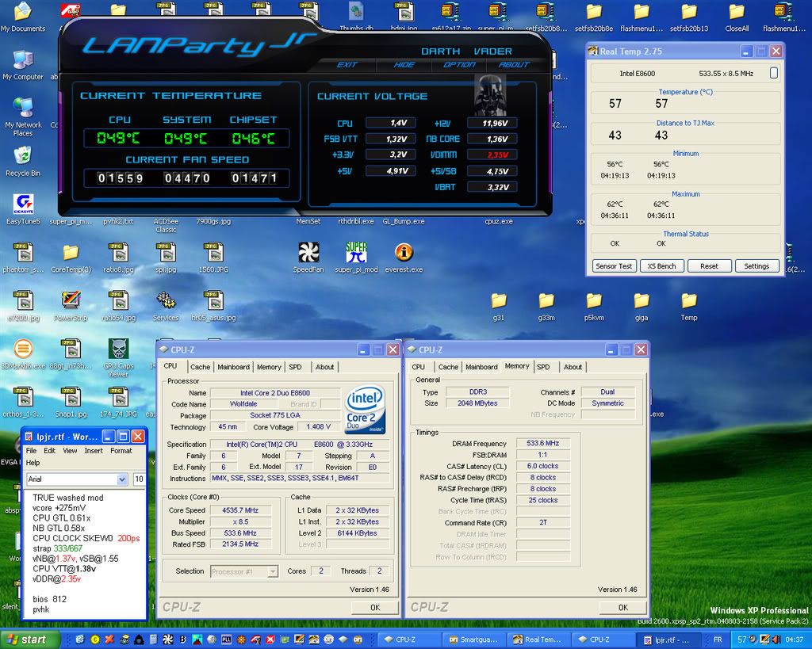Open My Computer desktop icon
The image size is (812, 649).
tap(23, 60)
